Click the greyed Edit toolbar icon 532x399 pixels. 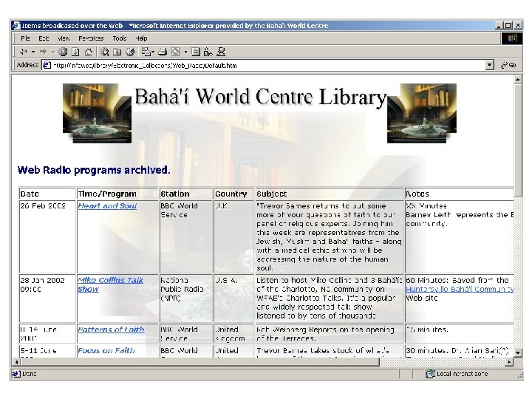point(176,52)
